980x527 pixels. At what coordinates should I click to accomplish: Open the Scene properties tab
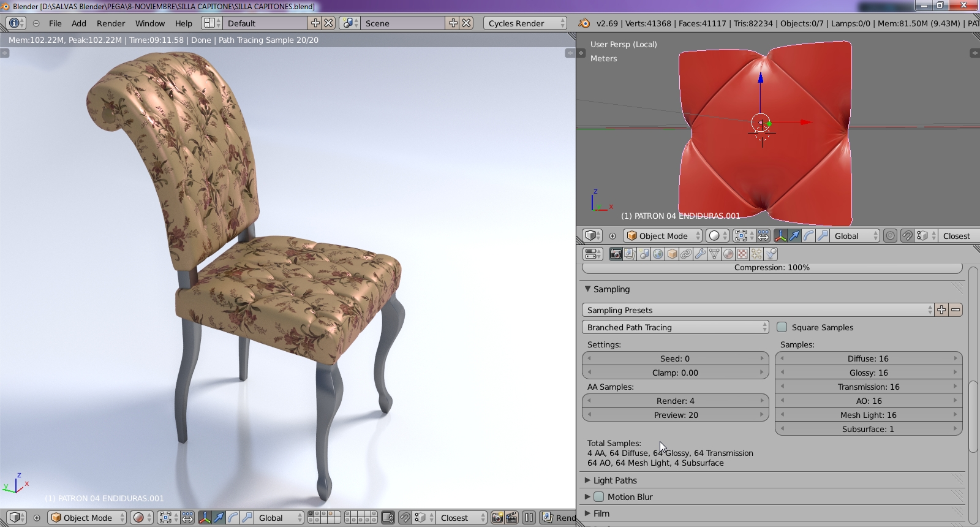(x=644, y=254)
